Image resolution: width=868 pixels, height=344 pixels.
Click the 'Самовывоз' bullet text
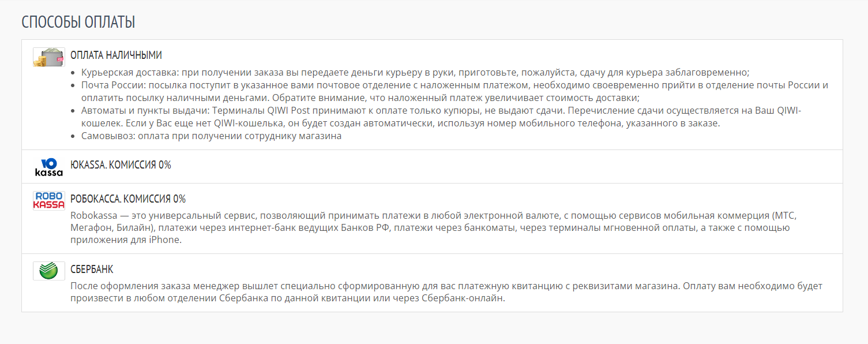click(212, 136)
